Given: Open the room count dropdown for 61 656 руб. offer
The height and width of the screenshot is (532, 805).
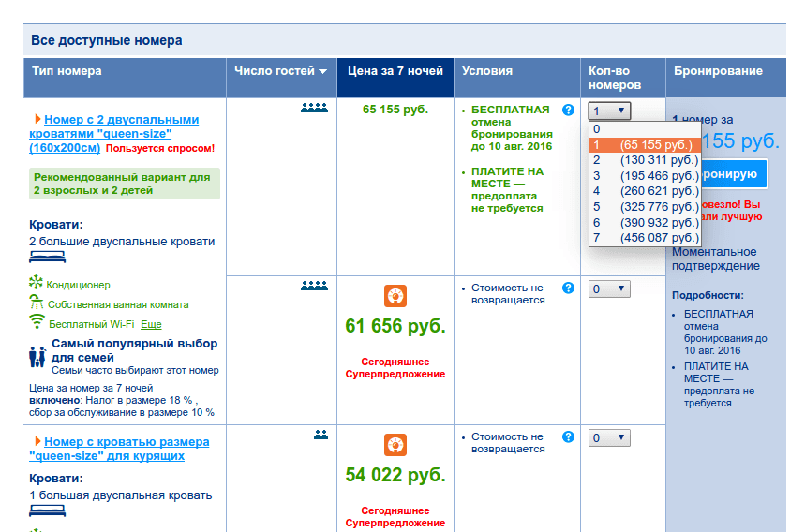Looking at the screenshot, I should click(609, 289).
